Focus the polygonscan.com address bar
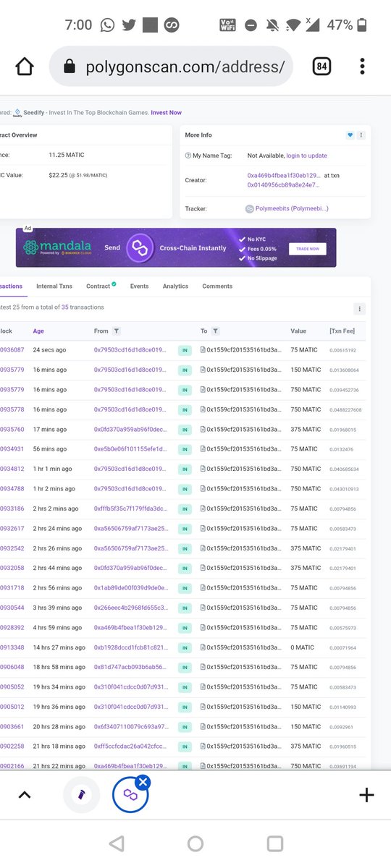391x868 pixels. click(x=171, y=67)
